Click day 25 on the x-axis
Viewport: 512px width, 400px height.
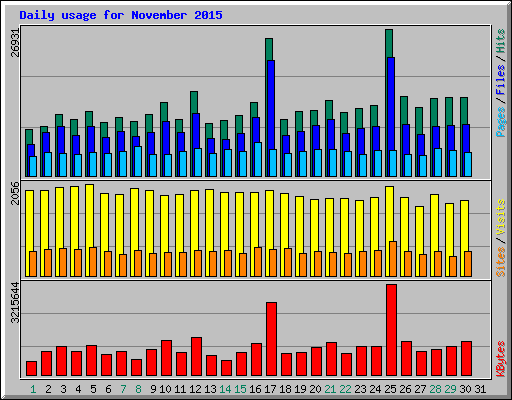[x=390, y=389]
